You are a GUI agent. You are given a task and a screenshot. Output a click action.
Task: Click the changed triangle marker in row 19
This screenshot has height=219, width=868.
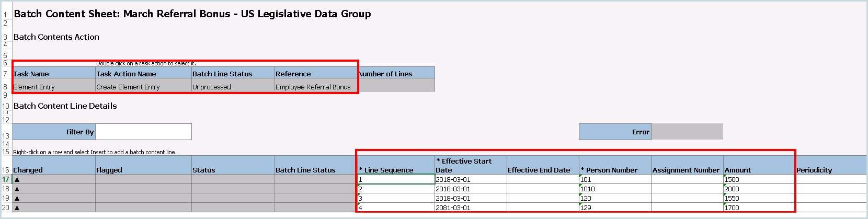(17, 198)
